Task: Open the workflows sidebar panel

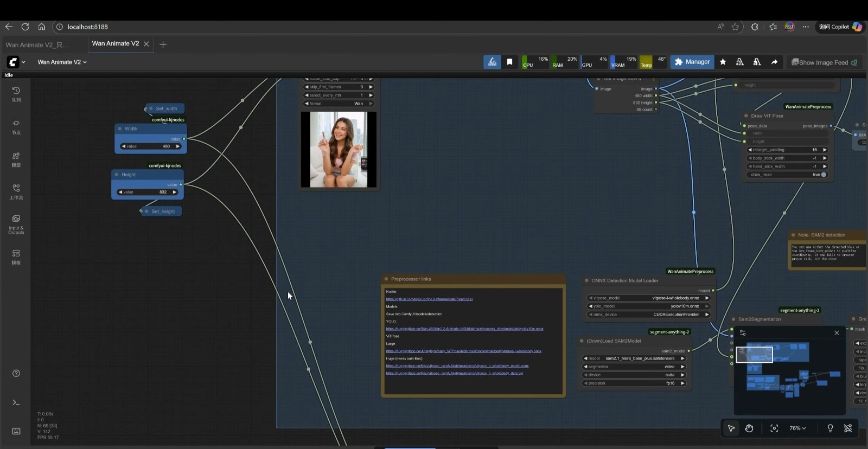Action: tap(16, 191)
